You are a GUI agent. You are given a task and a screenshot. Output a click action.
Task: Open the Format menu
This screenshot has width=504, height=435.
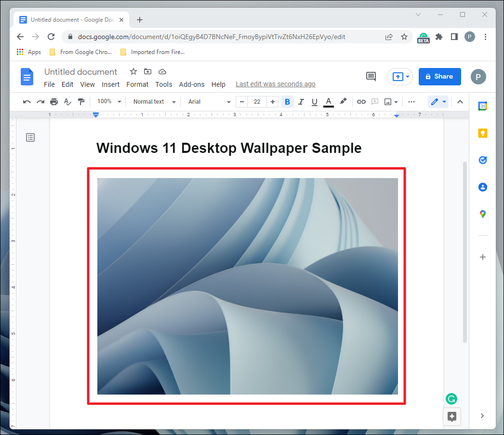point(137,84)
